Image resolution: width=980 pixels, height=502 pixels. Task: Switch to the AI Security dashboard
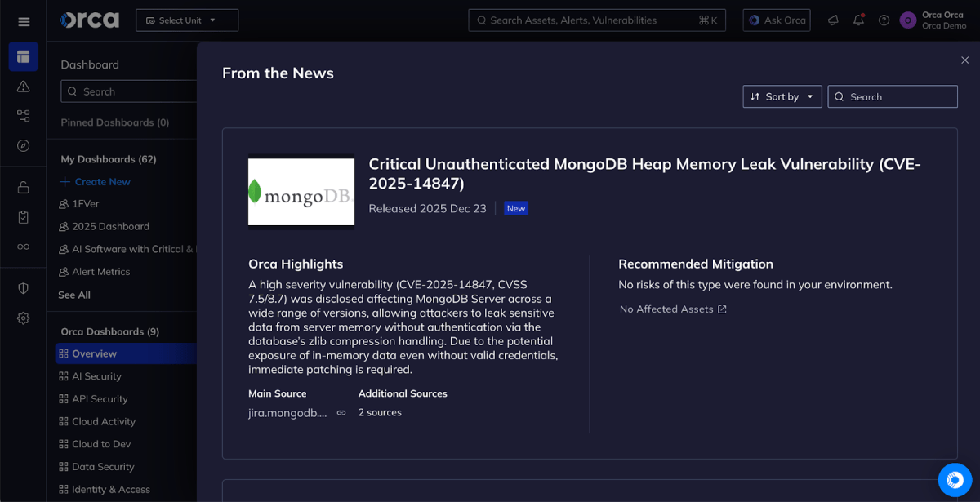tap(96, 375)
